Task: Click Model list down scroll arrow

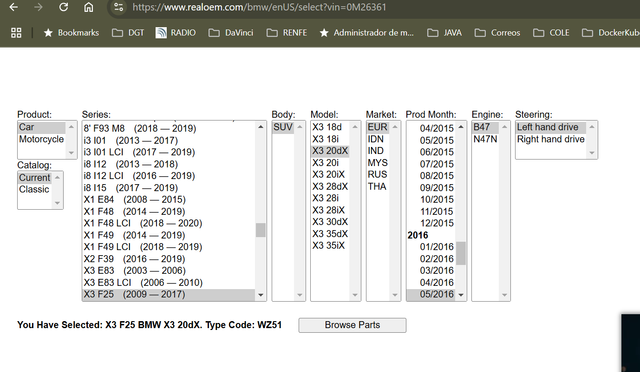Action: (x=355, y=295)
